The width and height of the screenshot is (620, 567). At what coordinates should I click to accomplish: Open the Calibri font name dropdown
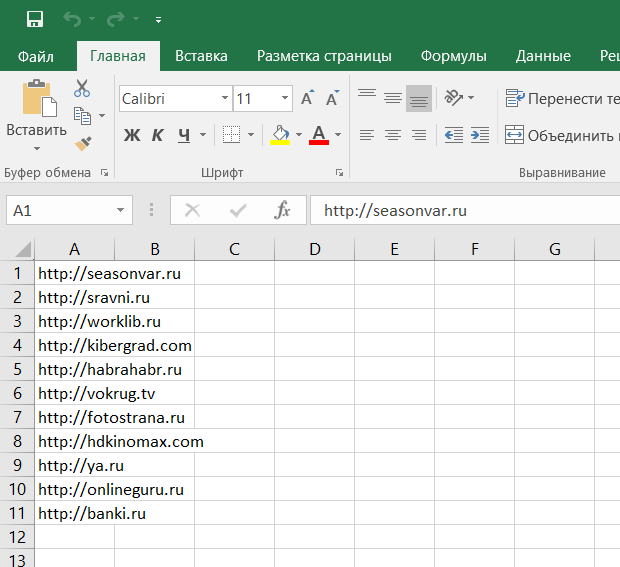224,98
